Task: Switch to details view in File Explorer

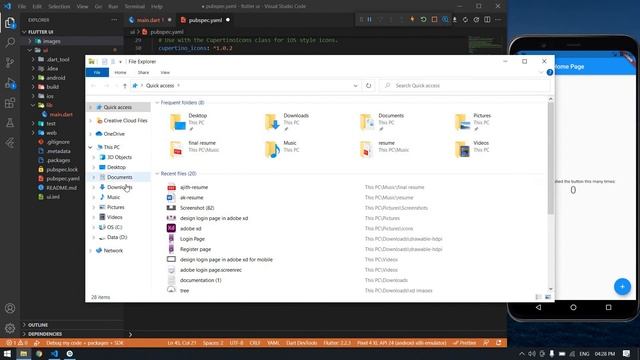Action: [x=538, y=297]
